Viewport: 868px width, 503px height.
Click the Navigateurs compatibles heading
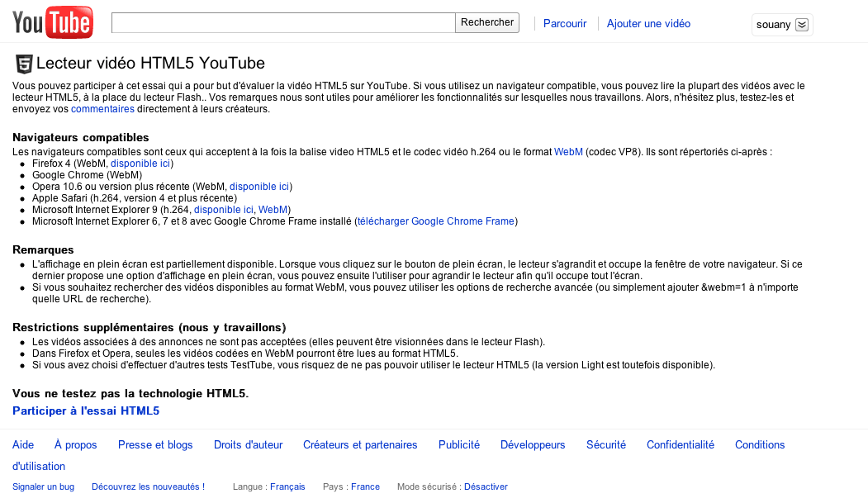point(81,137)
